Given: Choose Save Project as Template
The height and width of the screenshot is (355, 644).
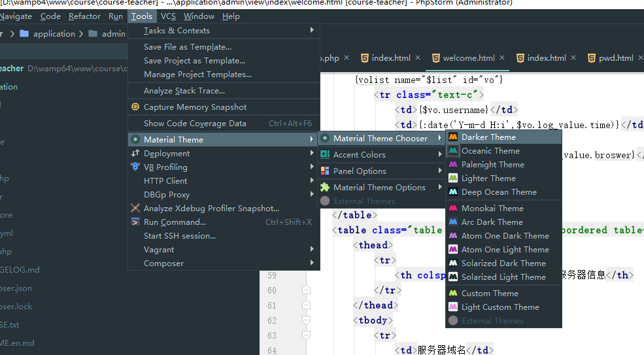Looking at the screenshot, I should tap(224, 60).
